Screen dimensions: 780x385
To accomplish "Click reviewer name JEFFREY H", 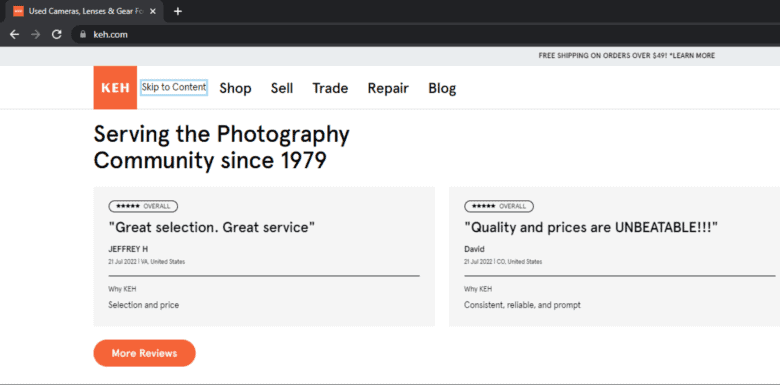I will pyautogui.click(x=128, y=249).
